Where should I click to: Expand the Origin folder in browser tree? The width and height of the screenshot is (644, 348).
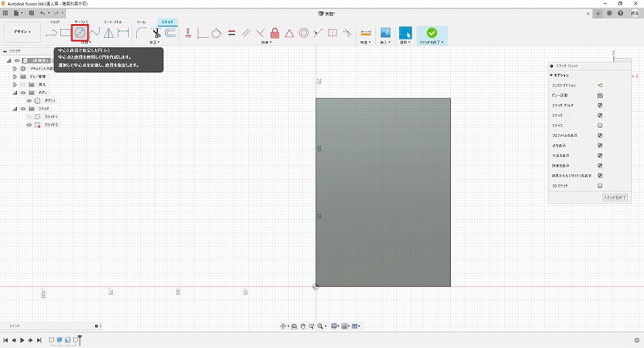click(15, 84)
